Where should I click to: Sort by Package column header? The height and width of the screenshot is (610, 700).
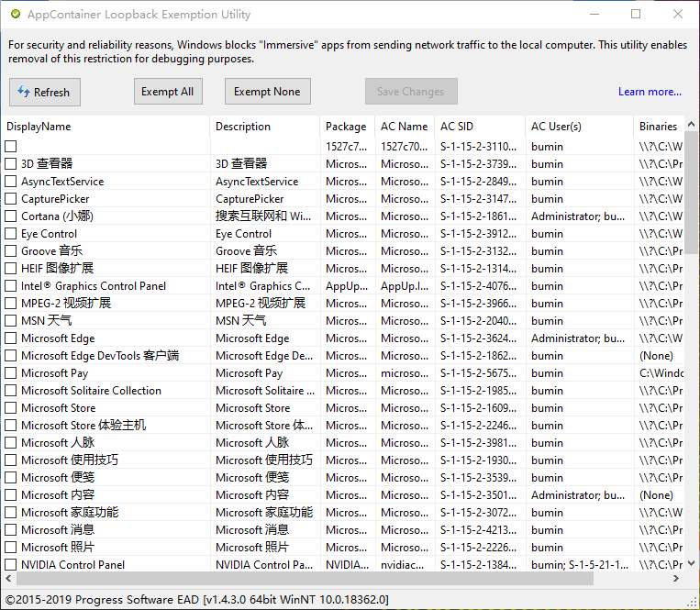pyautogui.click(x=346, y=127)
